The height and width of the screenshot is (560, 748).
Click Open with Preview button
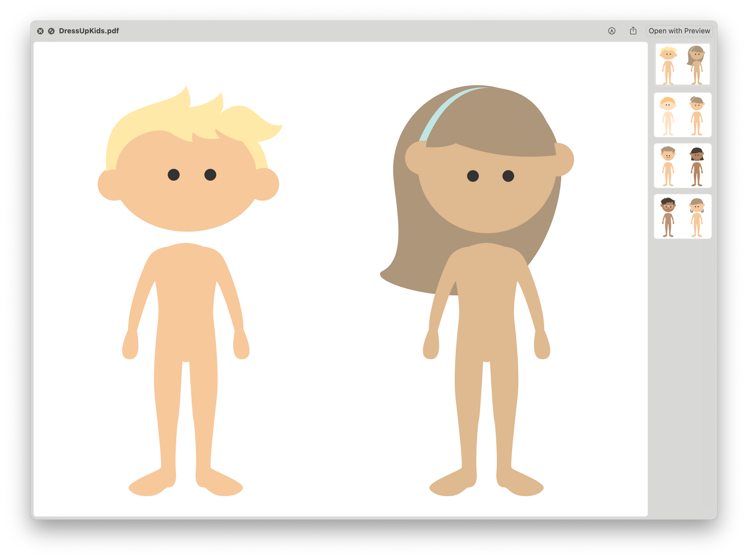click(x=679, y=31)
